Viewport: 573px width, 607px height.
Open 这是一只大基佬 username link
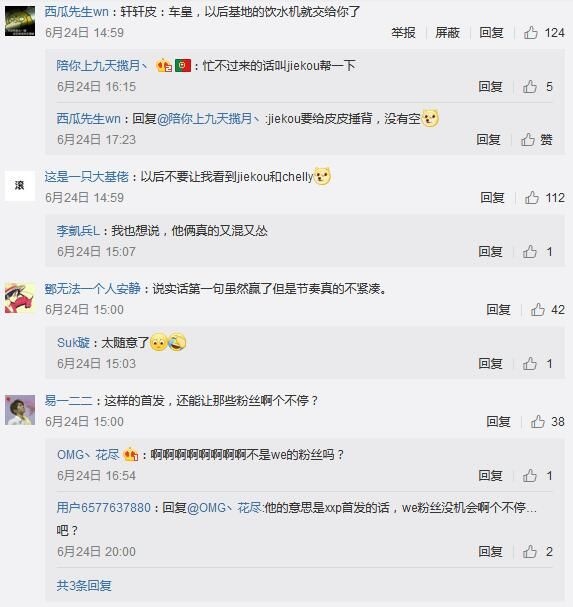pyautogui.click(x=86, y=177)
